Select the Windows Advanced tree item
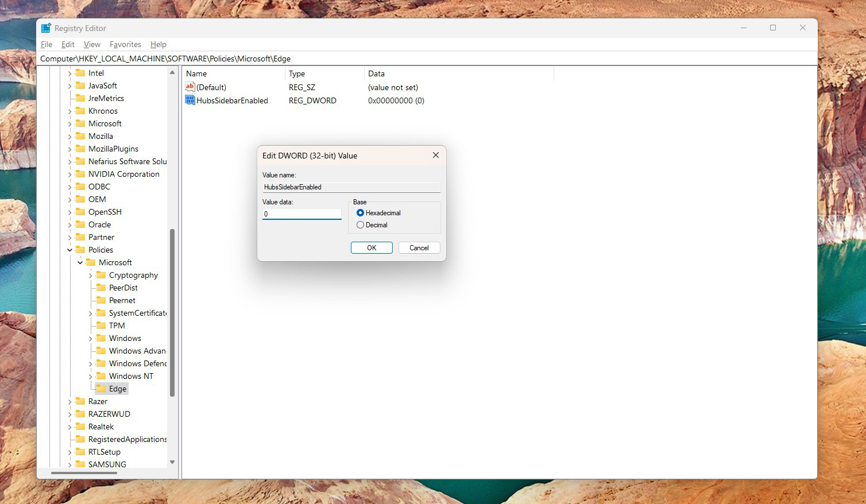The width and height of the screenshot is (866, 504). pyautogui.click(x=137, y=351)
